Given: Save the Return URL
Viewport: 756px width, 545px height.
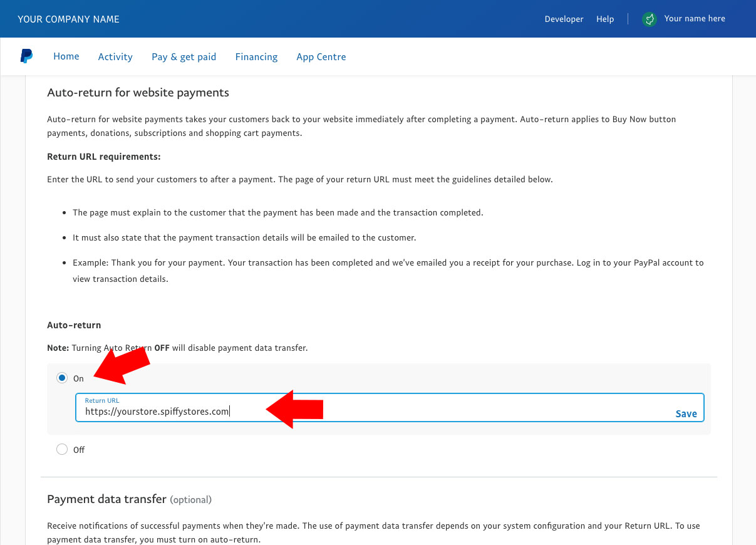Looking at the screenshot, I should 686,413.
